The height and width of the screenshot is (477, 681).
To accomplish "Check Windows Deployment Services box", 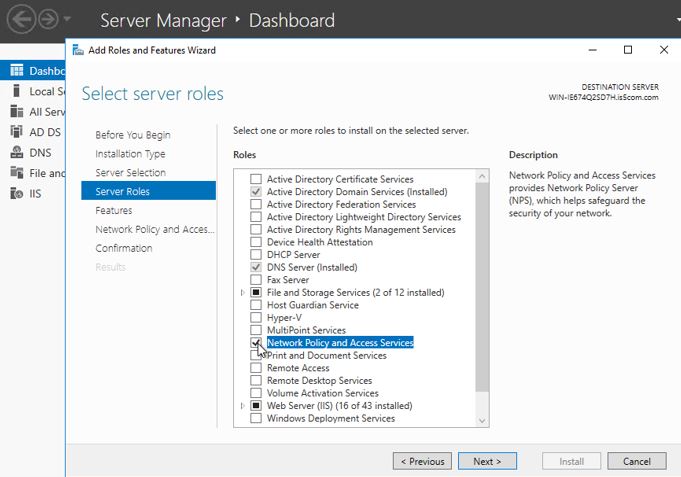I will (256, 418).
